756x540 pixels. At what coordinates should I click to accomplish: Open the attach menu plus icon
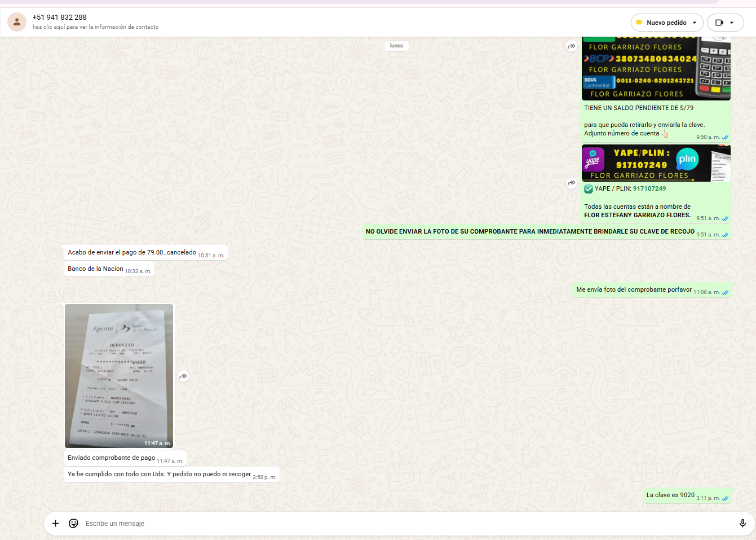[55, 524]
